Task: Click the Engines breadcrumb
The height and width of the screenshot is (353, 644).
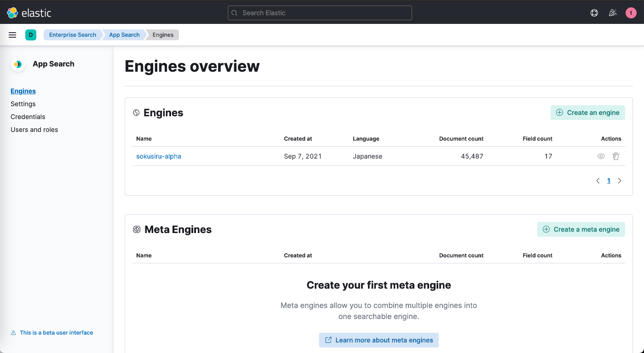Action: tap(163, 35)
